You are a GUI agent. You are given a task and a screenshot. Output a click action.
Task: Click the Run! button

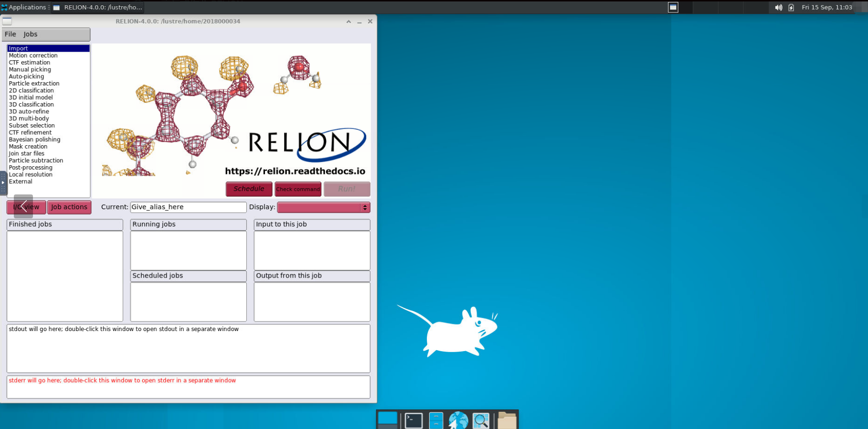pos(347,189)
